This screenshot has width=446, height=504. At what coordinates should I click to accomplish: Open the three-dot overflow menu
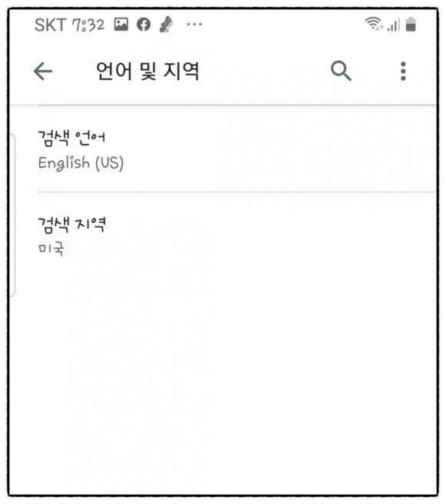(403, 71)
